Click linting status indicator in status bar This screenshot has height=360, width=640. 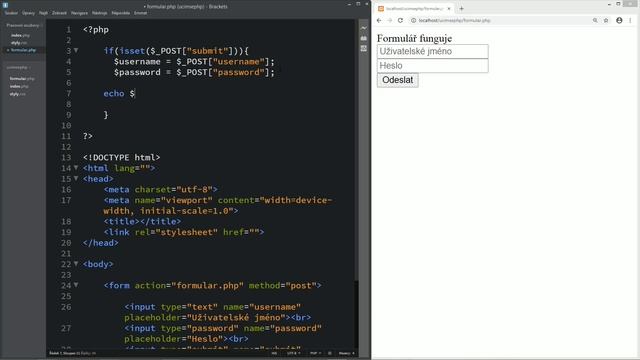(x=330, y=353)
